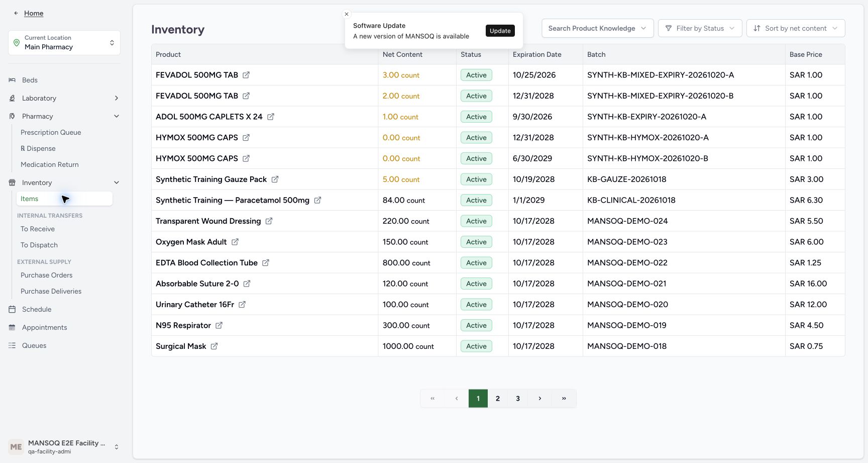868x463 pixels.
Task: Click the Appointments sidebar icon
Action: [x=12, y=327]
